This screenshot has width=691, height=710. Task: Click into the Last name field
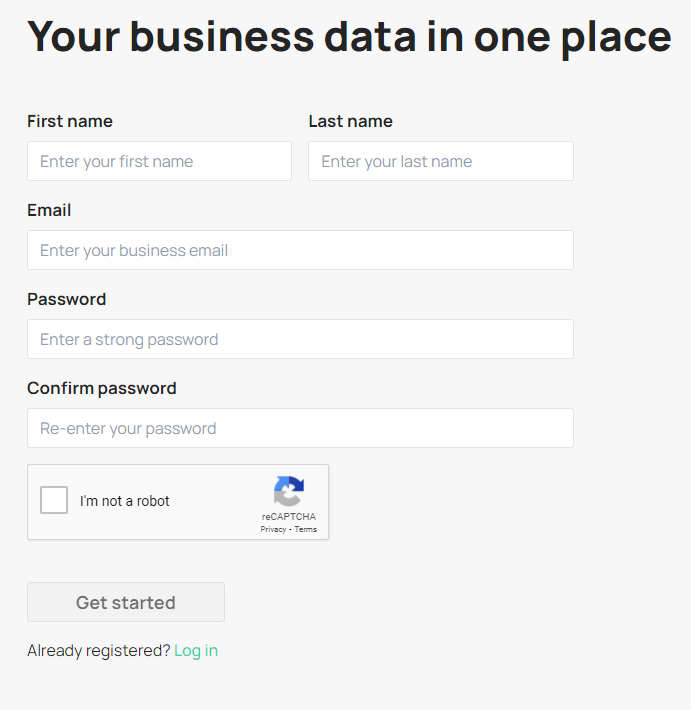pos(440,161)
